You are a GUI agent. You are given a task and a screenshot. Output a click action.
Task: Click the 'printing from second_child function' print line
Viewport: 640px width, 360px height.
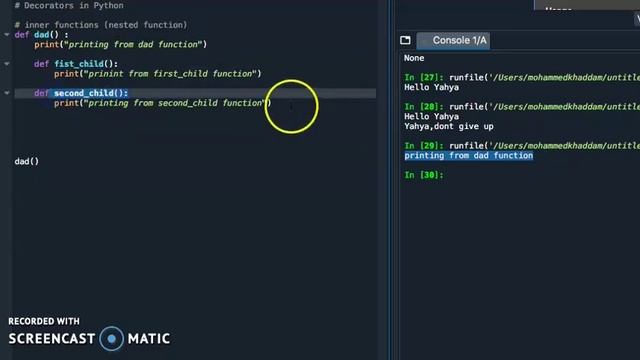162,103
